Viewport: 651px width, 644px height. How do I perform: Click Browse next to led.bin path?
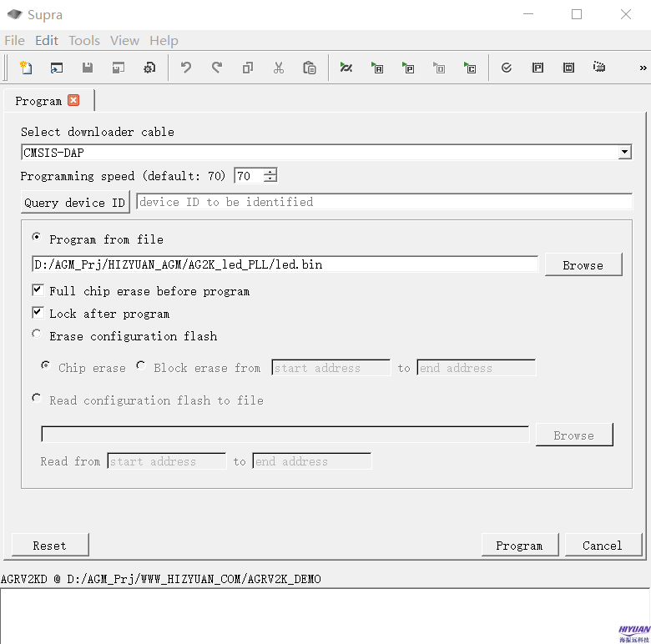[583, 264]
